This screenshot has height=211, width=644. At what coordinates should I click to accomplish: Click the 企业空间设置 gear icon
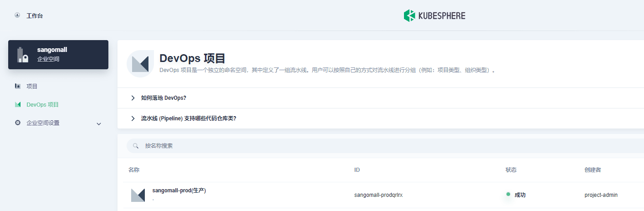click(x=18, y=123)
